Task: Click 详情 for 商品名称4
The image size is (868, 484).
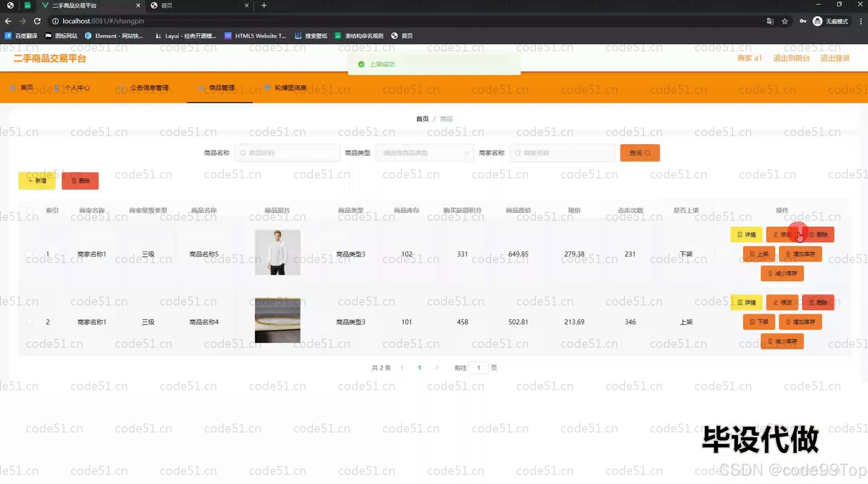Action: coord(746,302)
